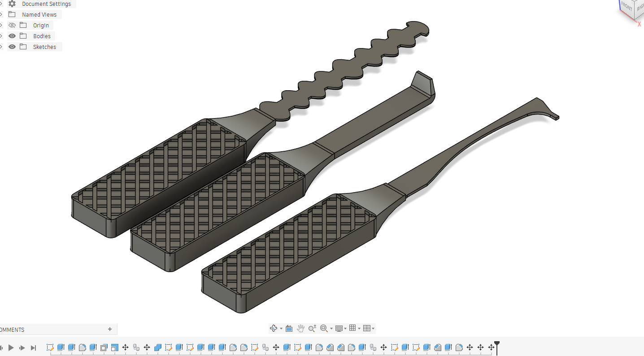The image size is (644, 356).
Task: Click the Origin folder icon
Action: [x=23, y=25]
